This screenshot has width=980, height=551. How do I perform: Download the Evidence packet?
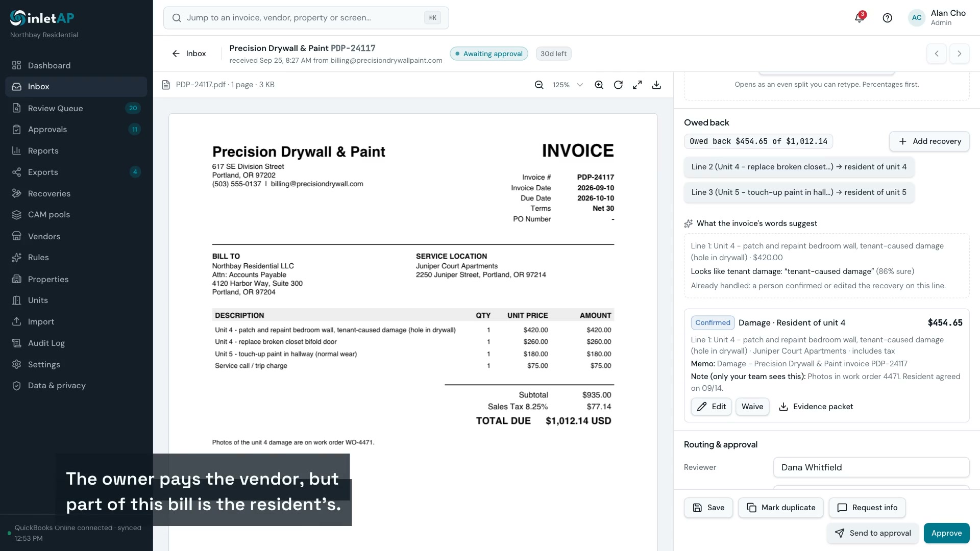(x=816, y=407)
